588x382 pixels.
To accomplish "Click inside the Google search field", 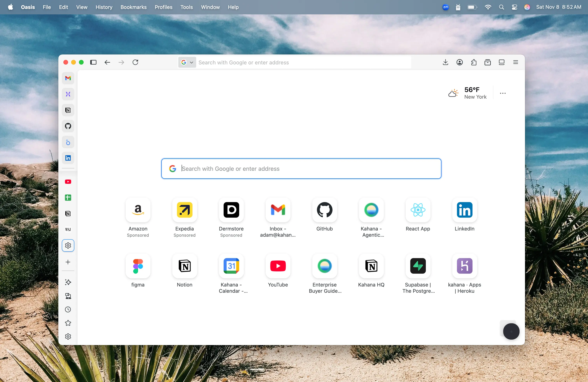I will [x=301, y=168].
